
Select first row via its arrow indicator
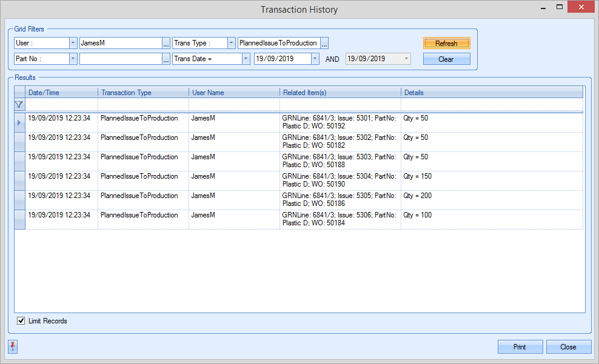19,122
